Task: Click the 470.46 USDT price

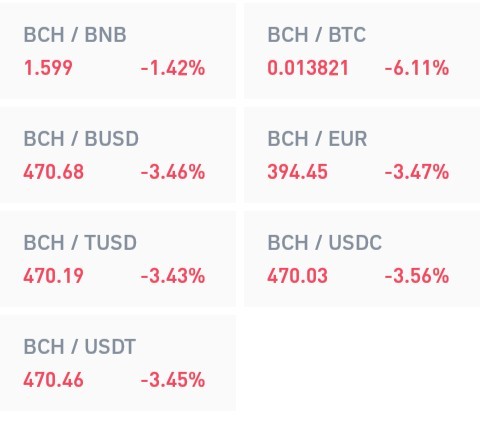Action: pos(53,380)
